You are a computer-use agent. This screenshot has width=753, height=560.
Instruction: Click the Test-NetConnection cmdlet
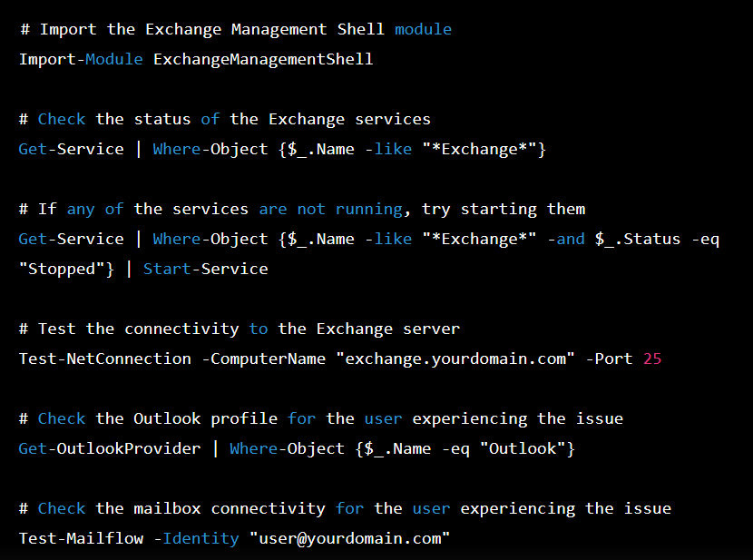click(x=105, y=359)
